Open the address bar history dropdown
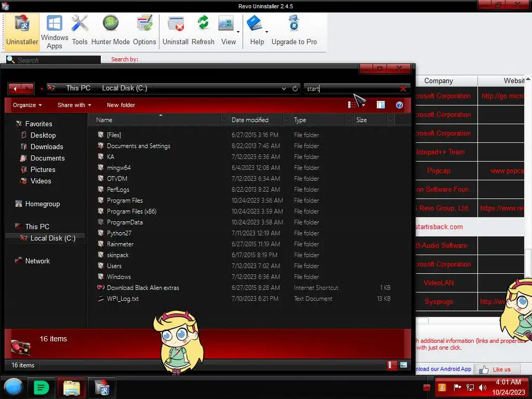This screenshot has width=532, height=399. pos(284,88)
